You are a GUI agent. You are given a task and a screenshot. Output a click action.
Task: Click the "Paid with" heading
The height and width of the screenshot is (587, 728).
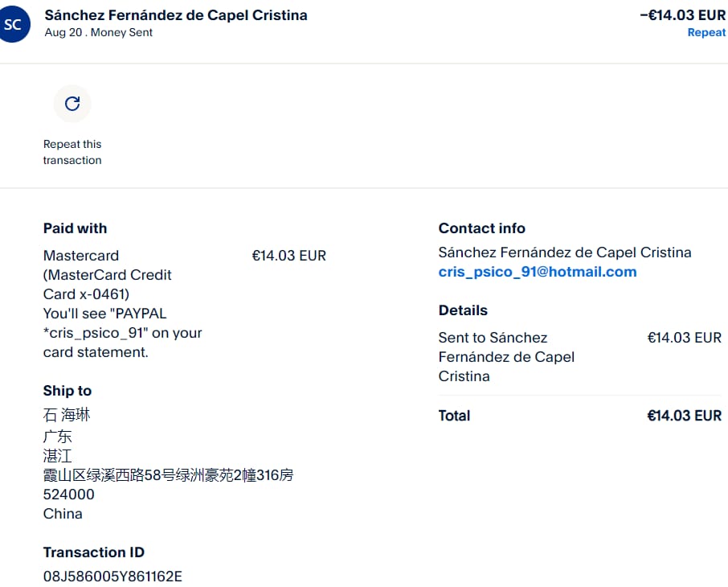coord(75,228)
